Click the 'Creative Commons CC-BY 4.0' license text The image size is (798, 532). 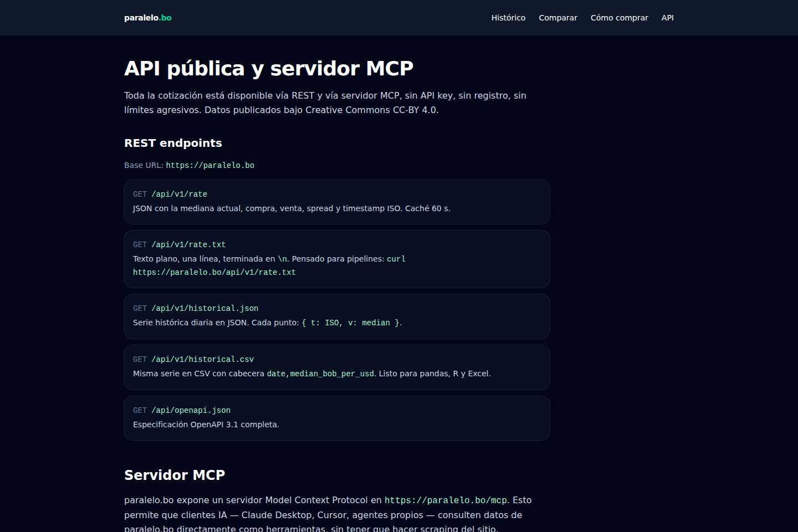point(371,110)
